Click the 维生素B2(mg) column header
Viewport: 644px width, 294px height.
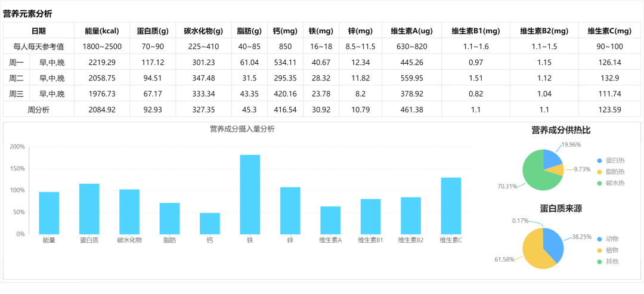[x=544, y=30]
